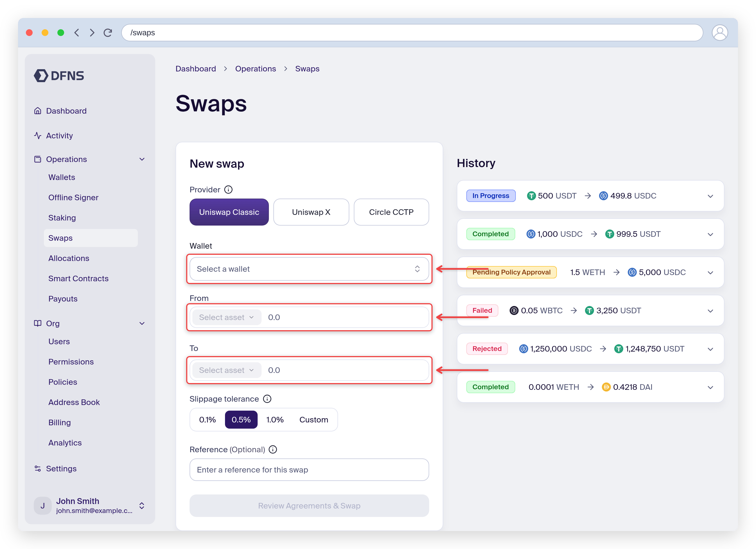
Task: Click USDT icon beside 1,248,750 USDT
Action: 619,349
